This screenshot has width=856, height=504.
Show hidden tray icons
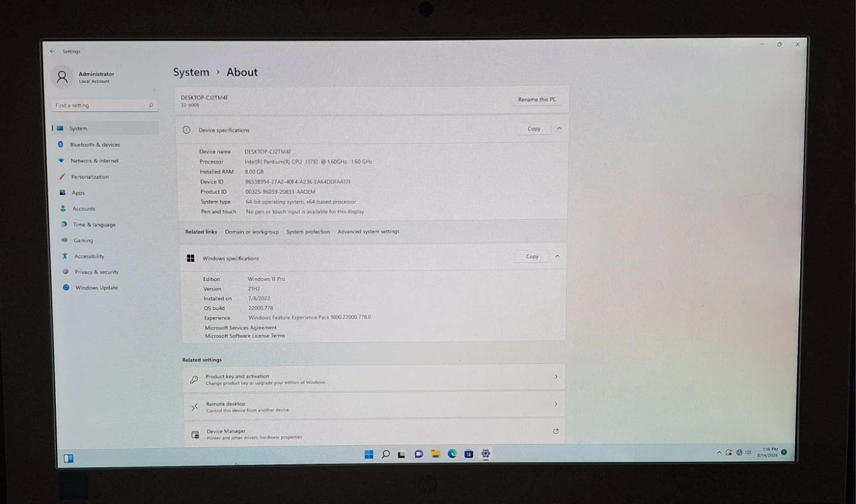(719, 452)
